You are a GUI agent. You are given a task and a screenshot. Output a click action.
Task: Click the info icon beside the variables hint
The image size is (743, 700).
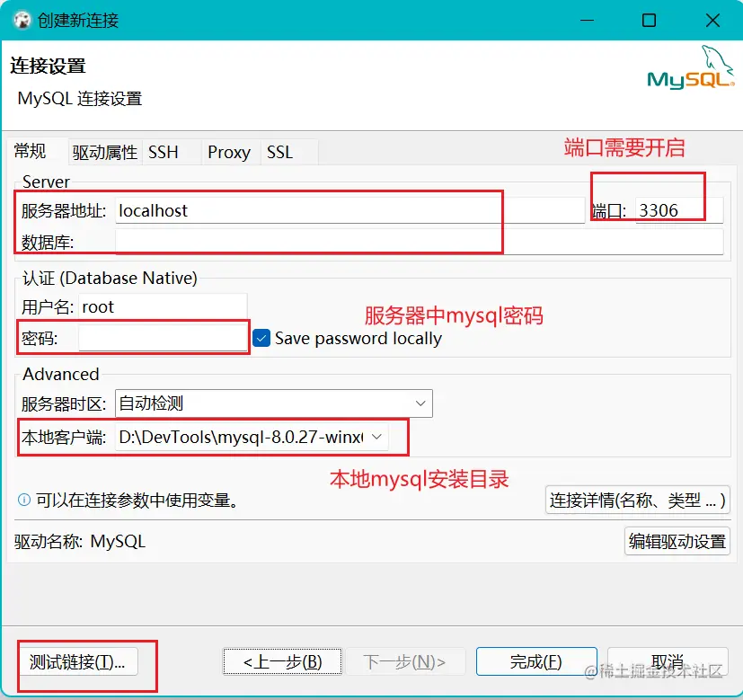(24, 500)
